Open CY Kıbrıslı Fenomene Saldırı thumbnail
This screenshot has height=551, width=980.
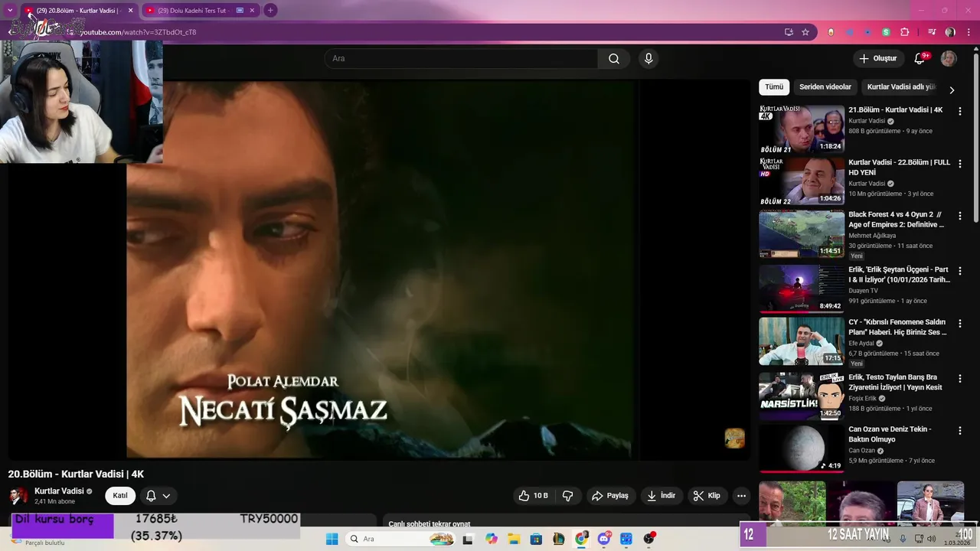[802, 341]
